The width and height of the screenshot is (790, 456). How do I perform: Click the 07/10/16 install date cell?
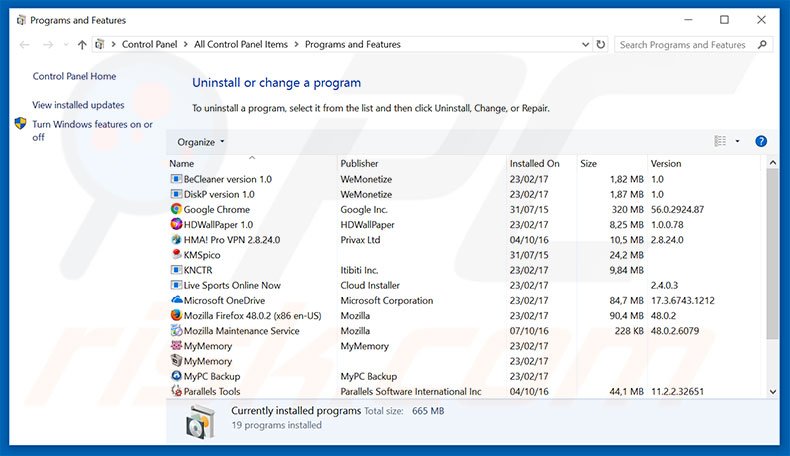[x=529, y=331]
